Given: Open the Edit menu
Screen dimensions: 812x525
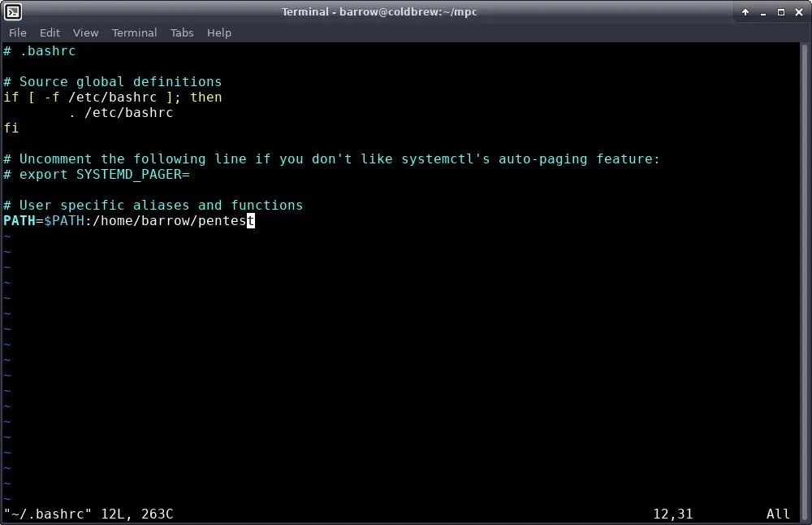Looking at the screenshot, I should click(50, 33).
